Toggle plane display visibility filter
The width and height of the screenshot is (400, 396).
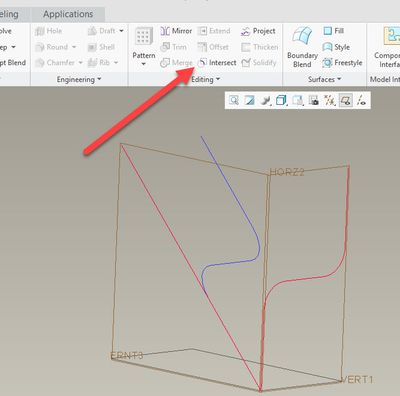pyautogui.click(x=346, y=100)
